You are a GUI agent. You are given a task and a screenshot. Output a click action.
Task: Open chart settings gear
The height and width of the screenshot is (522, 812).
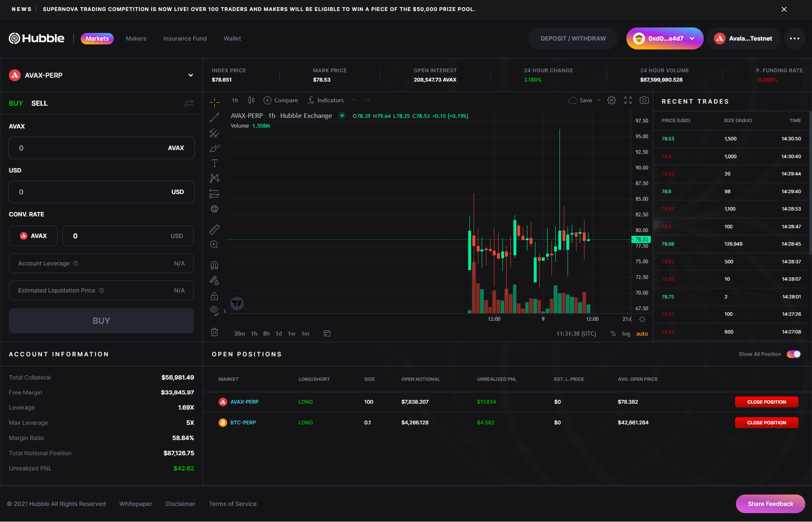tap(612, 100)
